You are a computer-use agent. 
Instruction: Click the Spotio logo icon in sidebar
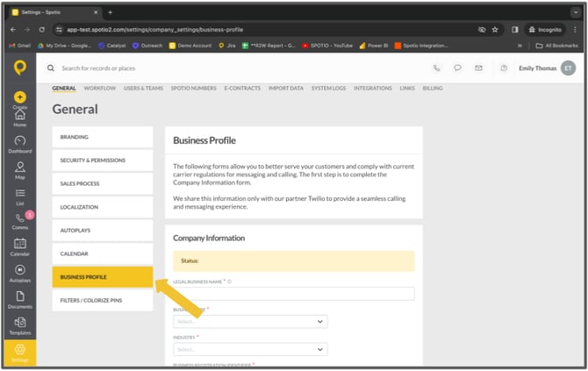[x=20, y=68]
